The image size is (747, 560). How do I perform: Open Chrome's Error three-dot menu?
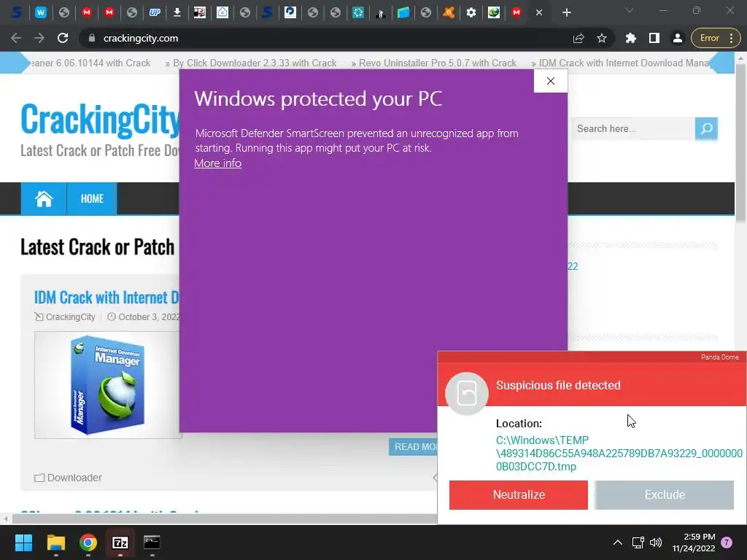716,38
